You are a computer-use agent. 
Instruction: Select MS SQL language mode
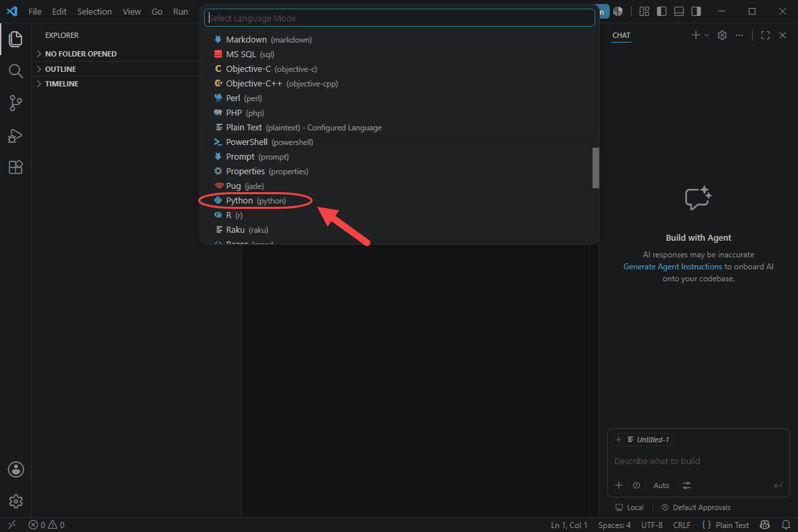[399, 55]
